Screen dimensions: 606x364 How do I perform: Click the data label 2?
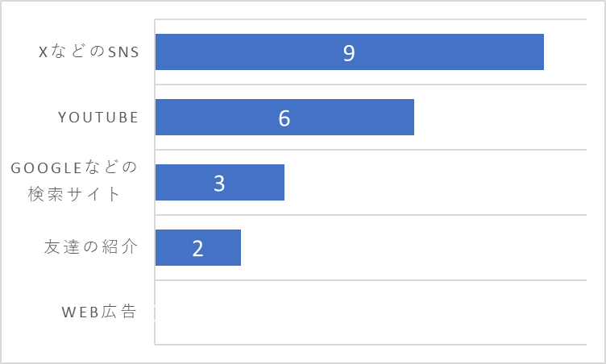click(x=197, y=249)
